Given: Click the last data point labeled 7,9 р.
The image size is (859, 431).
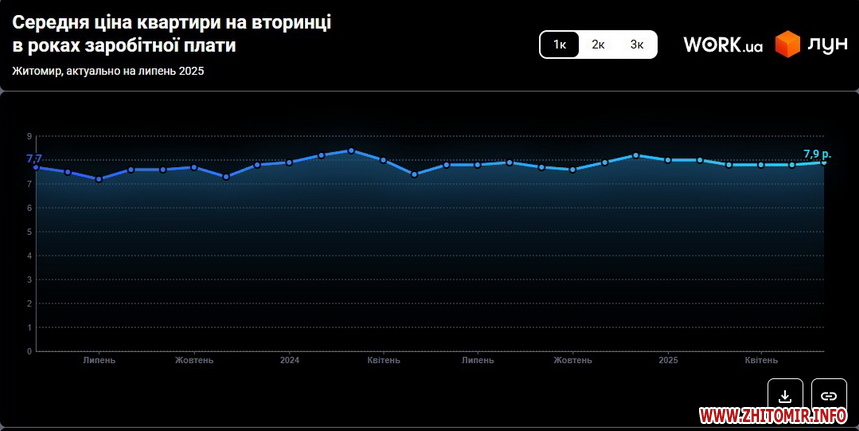Looking at the screenshot, I should click(x=824, y=162).
